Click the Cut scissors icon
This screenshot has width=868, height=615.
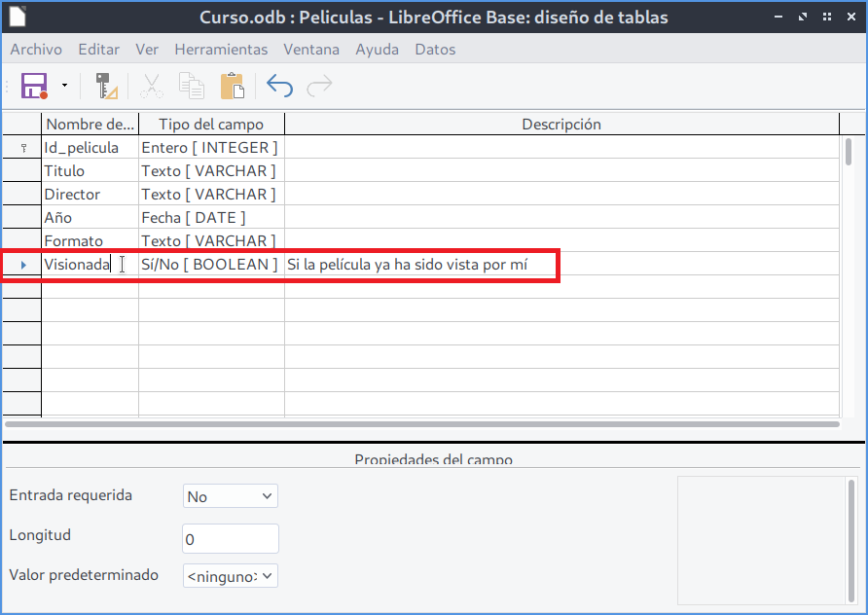click(151, 87)
